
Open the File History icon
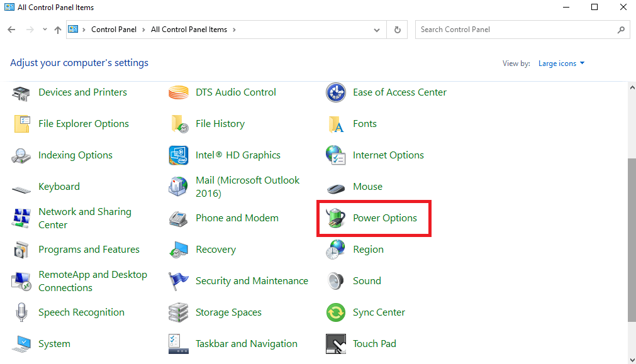(x=179, y=124)
